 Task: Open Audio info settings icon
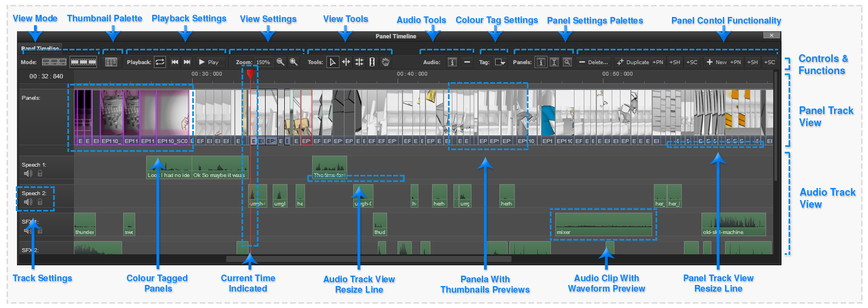click(452, 62)
